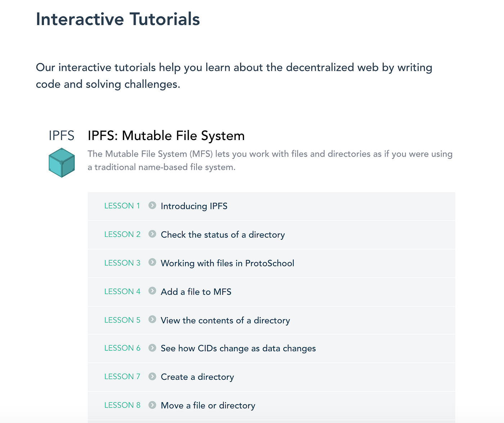Screen dimensions: 504x423
Task: Click the IPFS text label above the cube
Action: click(x=62, y=136)
